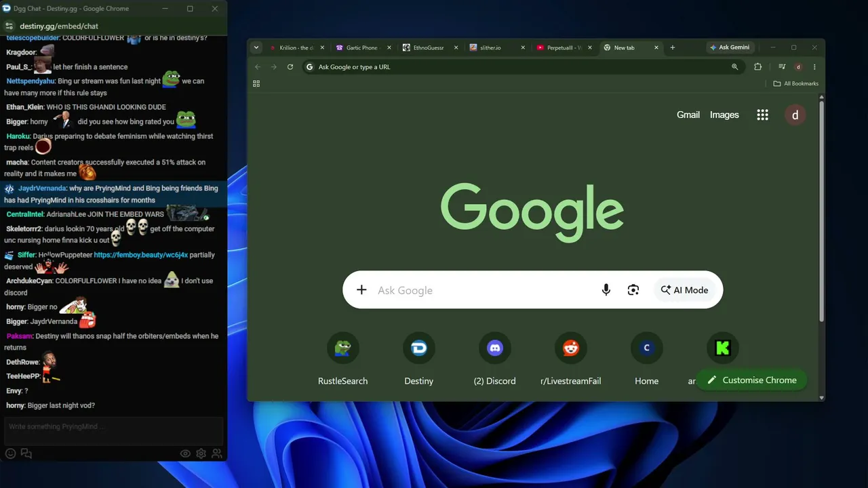Switch to the EthnoGuessr tab

(429, 47)
